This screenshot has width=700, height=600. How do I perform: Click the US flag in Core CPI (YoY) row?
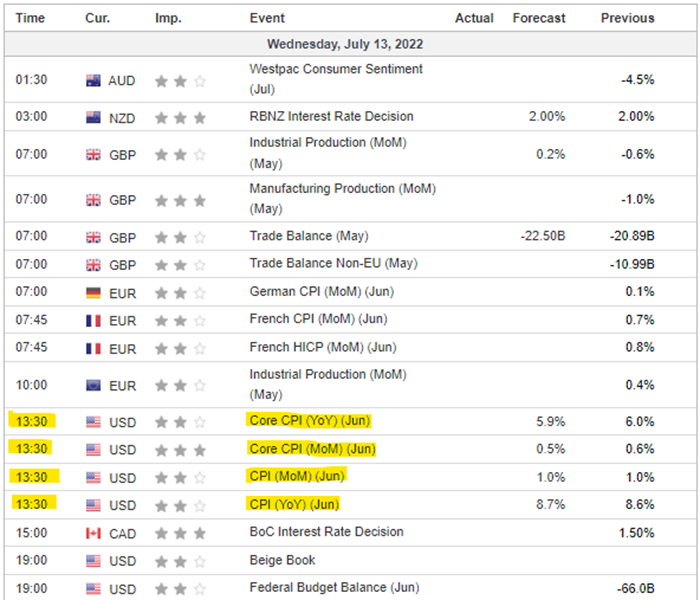(94, 422)
